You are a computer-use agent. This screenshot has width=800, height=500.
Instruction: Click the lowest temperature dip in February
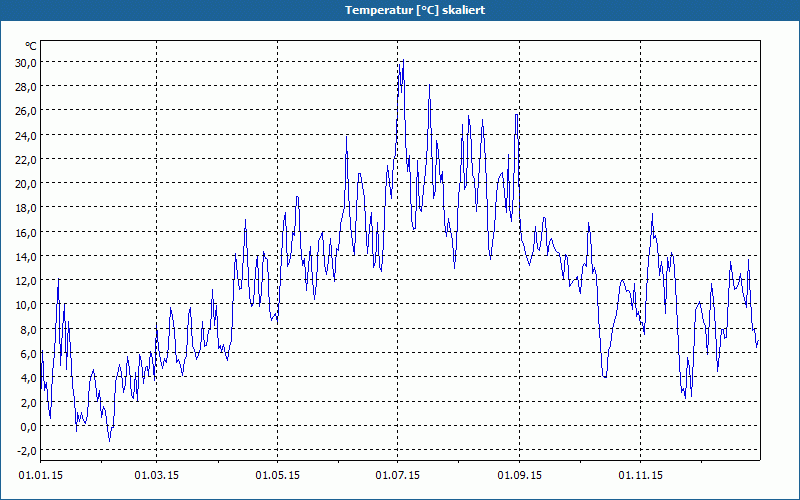coord(109,440)
